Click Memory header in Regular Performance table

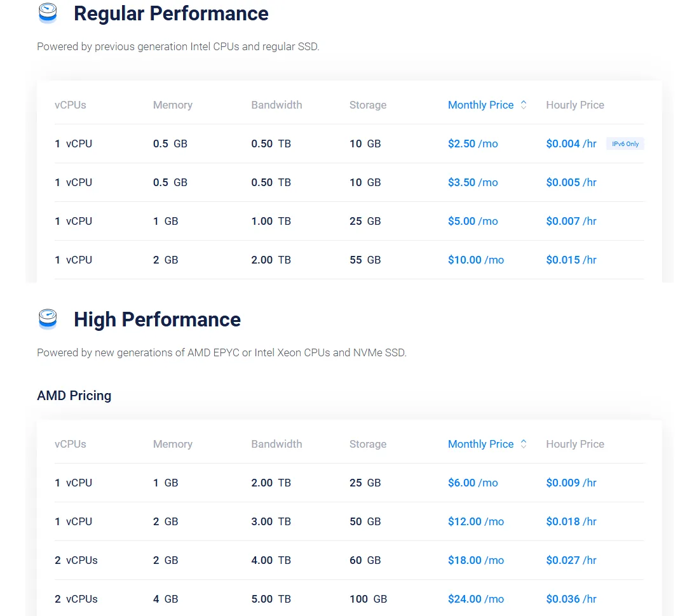pyautogui.click(x=172, y=105)
